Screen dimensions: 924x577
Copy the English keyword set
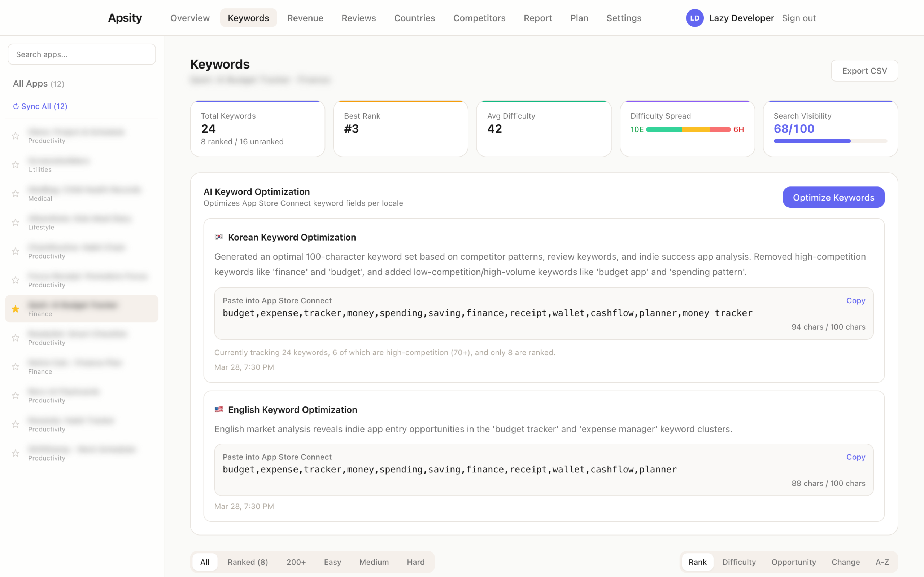pyautogui.click(x=855, y=457)
